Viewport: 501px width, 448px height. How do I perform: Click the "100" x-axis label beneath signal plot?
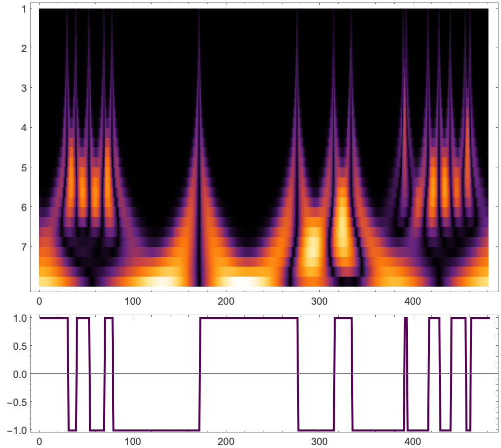[x=132, y=442]
